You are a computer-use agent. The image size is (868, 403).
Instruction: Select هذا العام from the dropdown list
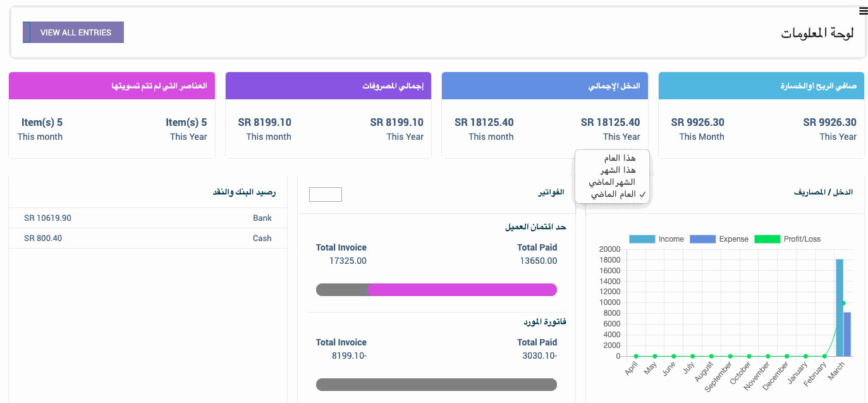619,158
